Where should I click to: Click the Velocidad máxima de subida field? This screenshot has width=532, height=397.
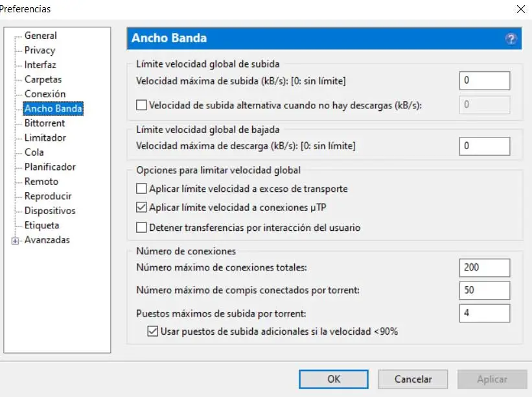485,80
